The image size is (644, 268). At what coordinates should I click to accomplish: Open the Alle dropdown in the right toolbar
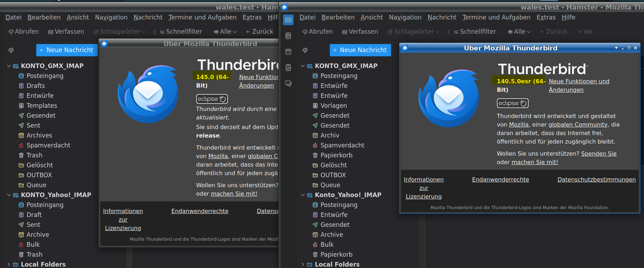point(519,32)
